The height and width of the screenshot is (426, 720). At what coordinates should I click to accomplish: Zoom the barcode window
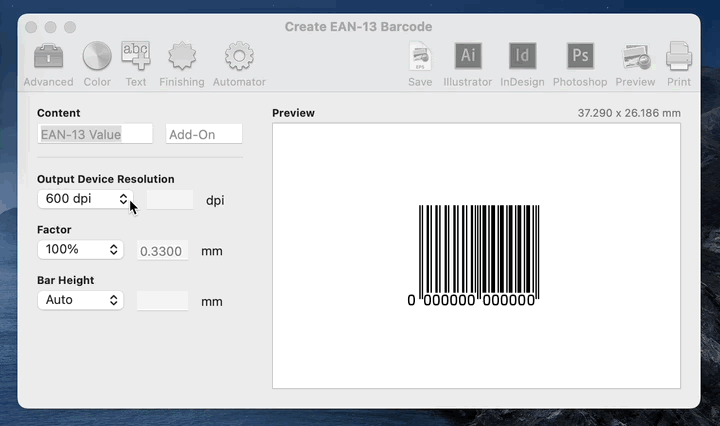tap(70, 27)
